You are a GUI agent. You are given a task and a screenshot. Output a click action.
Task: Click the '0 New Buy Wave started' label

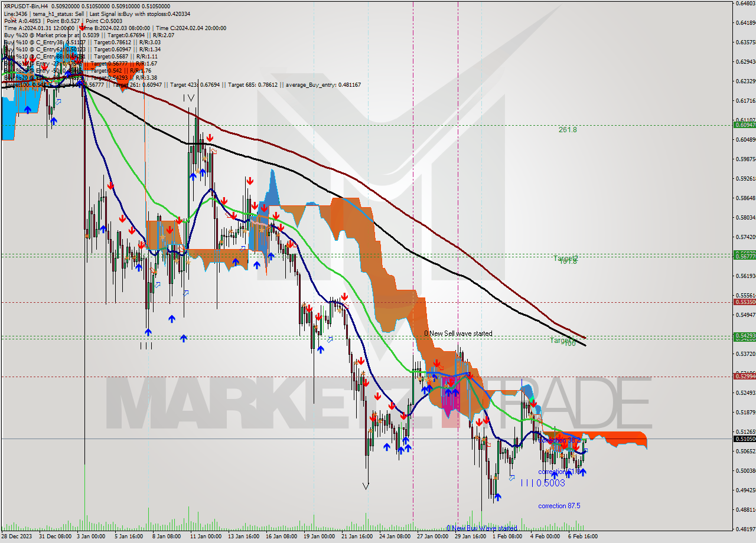tap(481, 528)
